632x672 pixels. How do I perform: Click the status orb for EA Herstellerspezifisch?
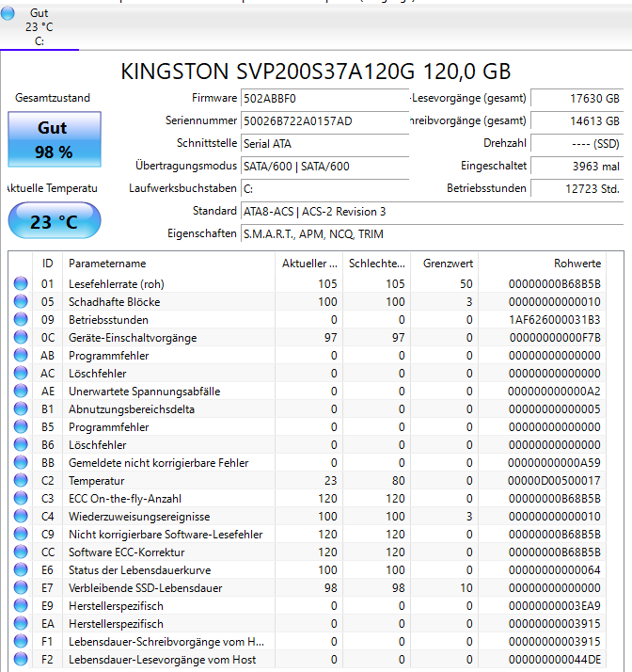point(21,624)
